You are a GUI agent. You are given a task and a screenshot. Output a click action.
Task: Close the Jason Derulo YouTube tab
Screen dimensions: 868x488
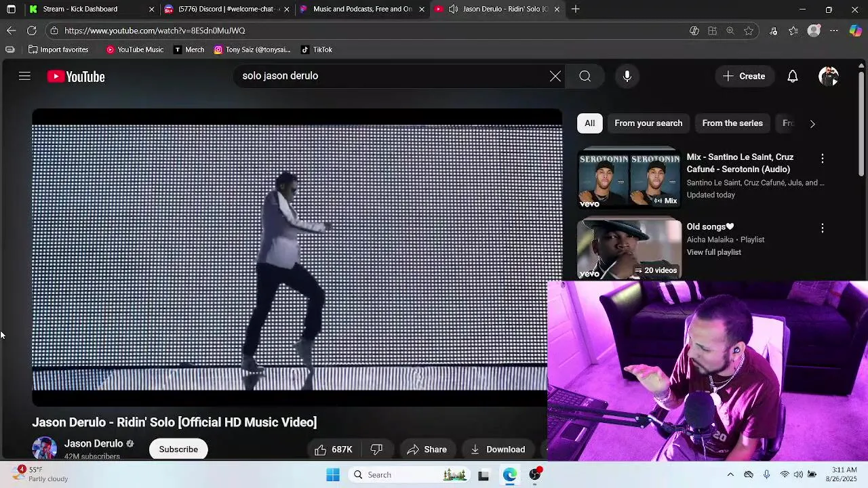pyautogui.click(x=557, y=9)
